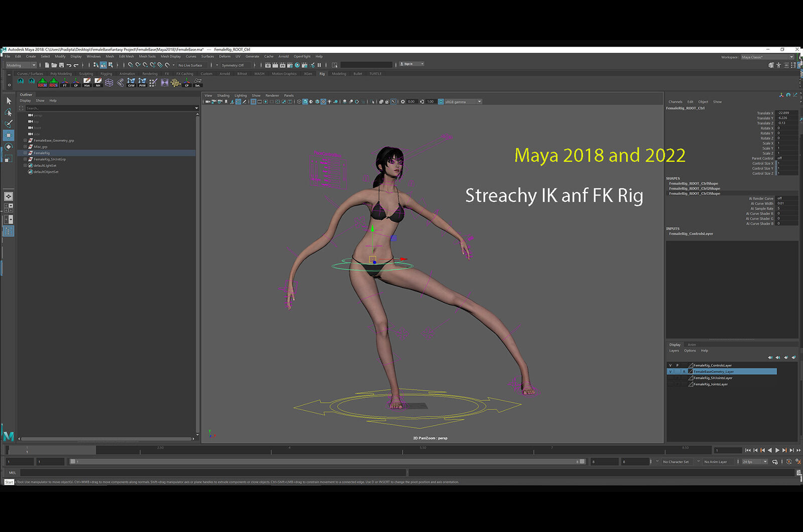Screen dimensions: 803x532
Task: Click the Save Scene disk icon
Action: point(61,65)
